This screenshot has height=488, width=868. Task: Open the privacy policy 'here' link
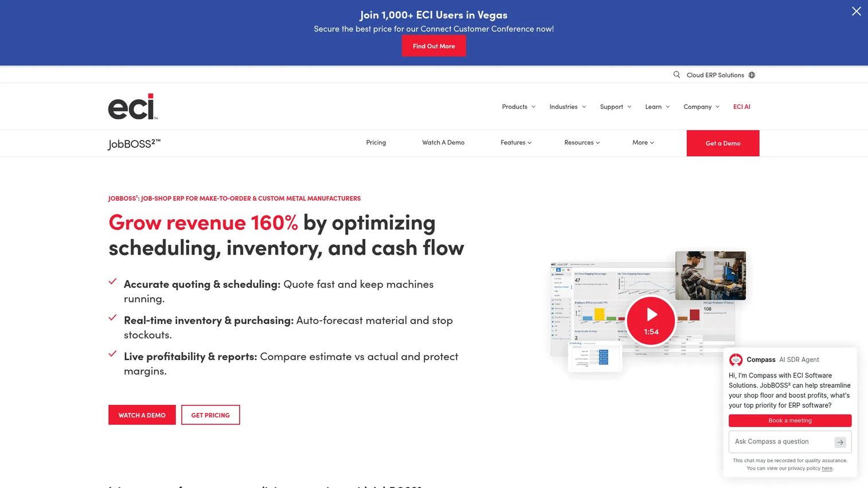[x=827, y=469]
